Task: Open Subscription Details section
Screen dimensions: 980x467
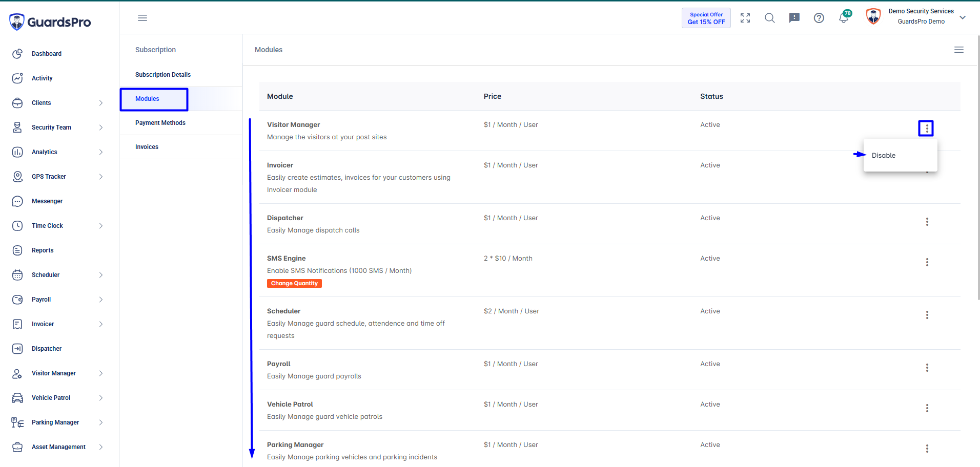Action: coord(163,75)
